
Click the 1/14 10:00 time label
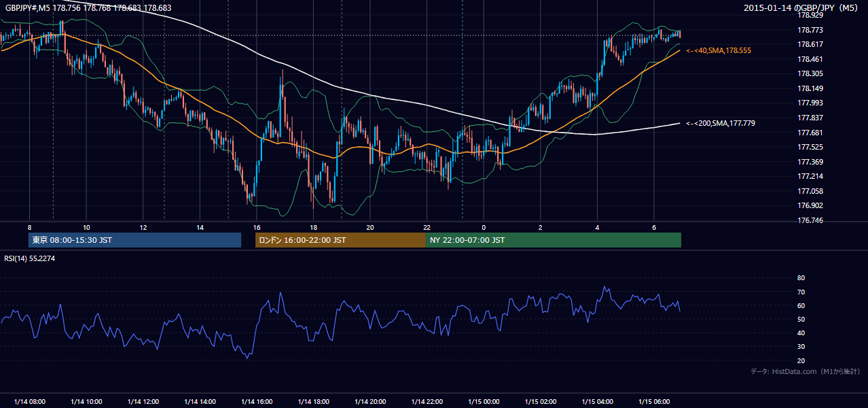coord(86,402)
